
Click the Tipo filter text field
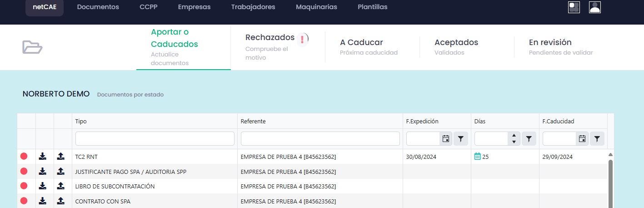click(155, 139)
